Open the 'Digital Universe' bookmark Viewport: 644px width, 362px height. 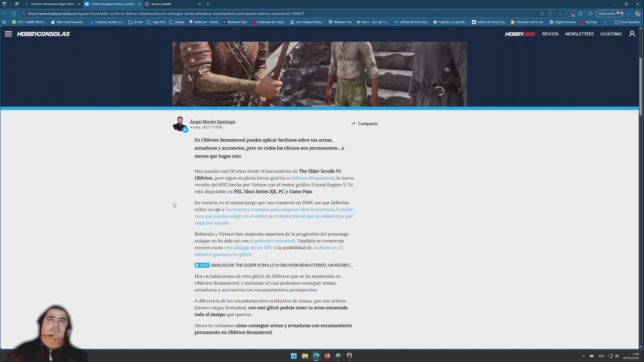pyautogui.click(x=562, y=22)
